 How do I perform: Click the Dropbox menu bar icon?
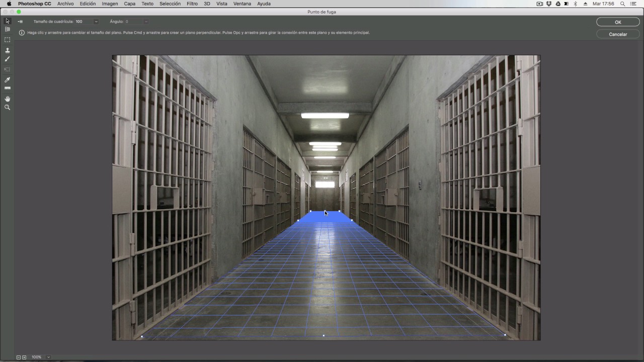(548, 4)
